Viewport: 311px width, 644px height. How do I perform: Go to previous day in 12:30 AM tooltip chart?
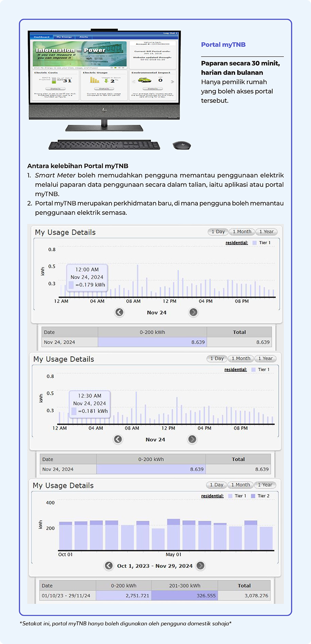pos(118,439)
